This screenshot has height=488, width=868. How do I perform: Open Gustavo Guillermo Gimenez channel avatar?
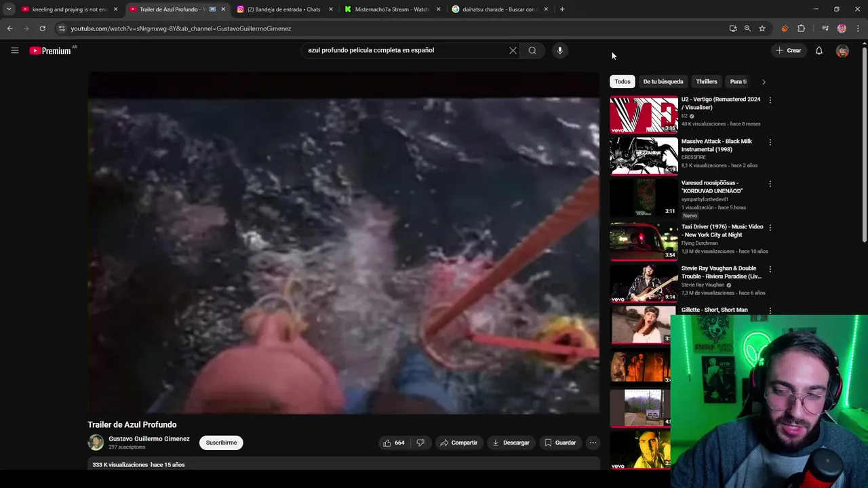tap(96, 443)
